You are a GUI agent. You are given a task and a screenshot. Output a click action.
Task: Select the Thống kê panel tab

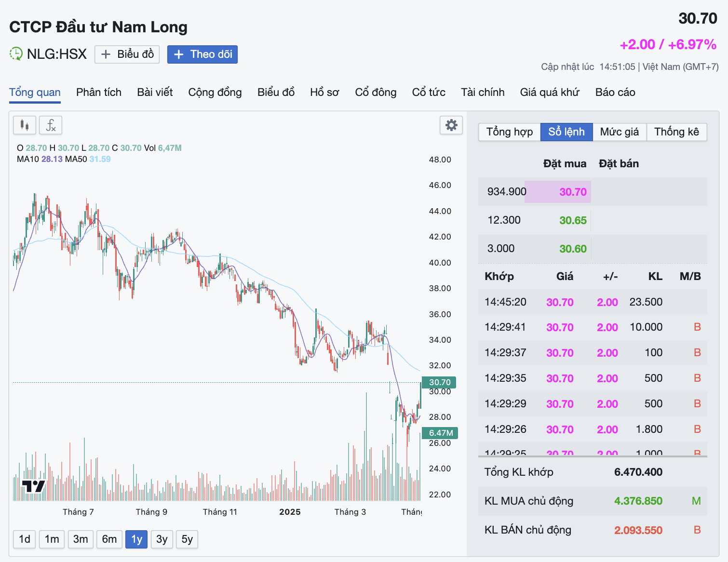point(676,132)
